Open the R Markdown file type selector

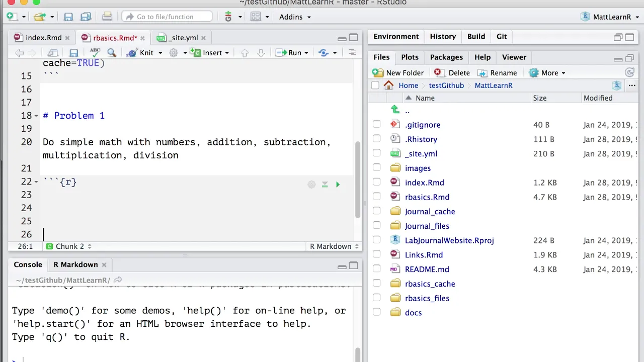(x=335, y=246)
